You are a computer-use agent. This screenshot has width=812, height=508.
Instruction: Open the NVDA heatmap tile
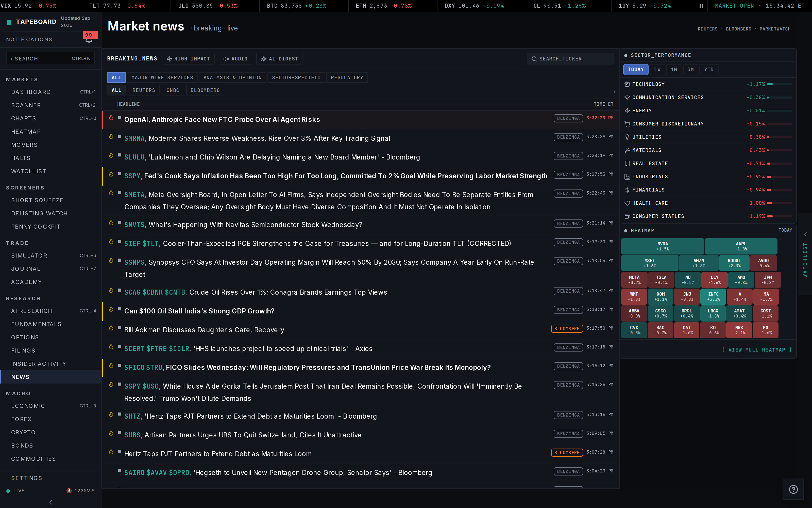tap(662, 246)
